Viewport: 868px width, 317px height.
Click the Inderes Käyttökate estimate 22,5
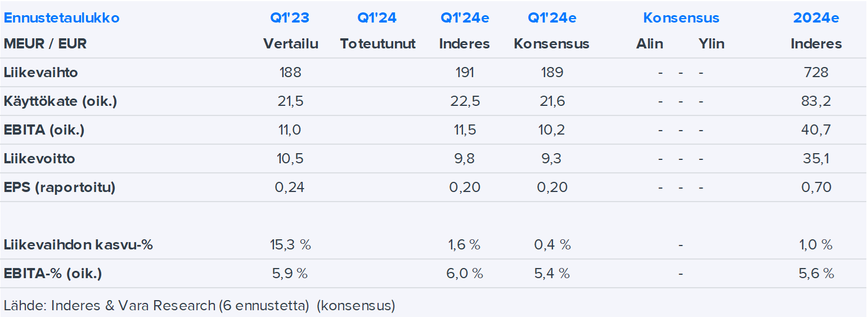tap(464, 101)
